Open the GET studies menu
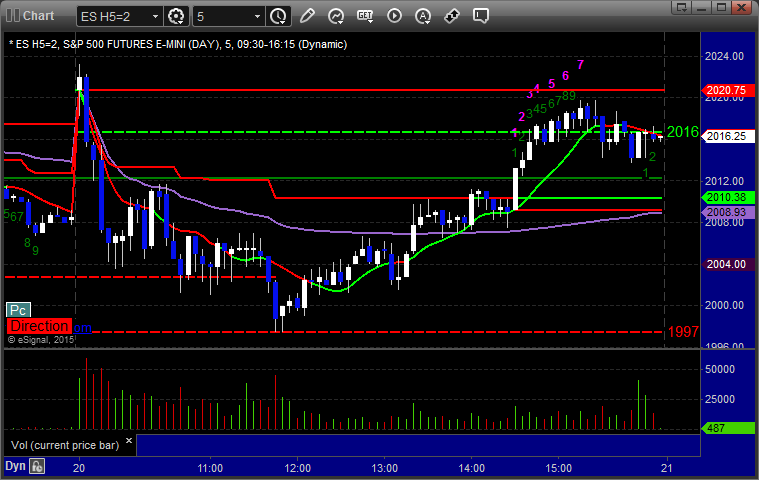Screen dimensions: 759x480 (365, 16)
